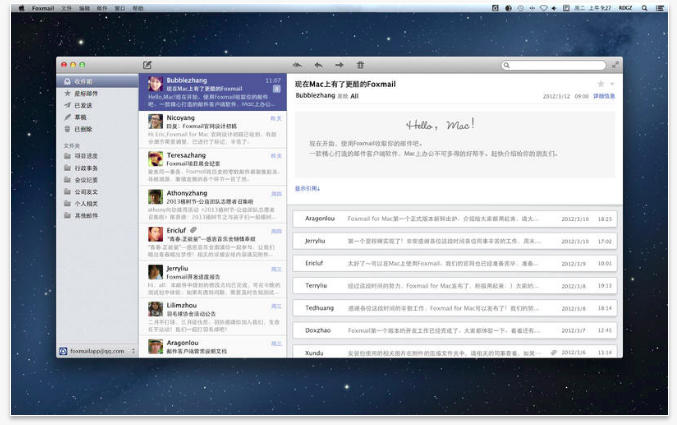Image resolution: width=677 pixels, height=425 pixels.
Task: Open the Xundu conversation row
Action: pyautogui.click(x=455, y=352)
